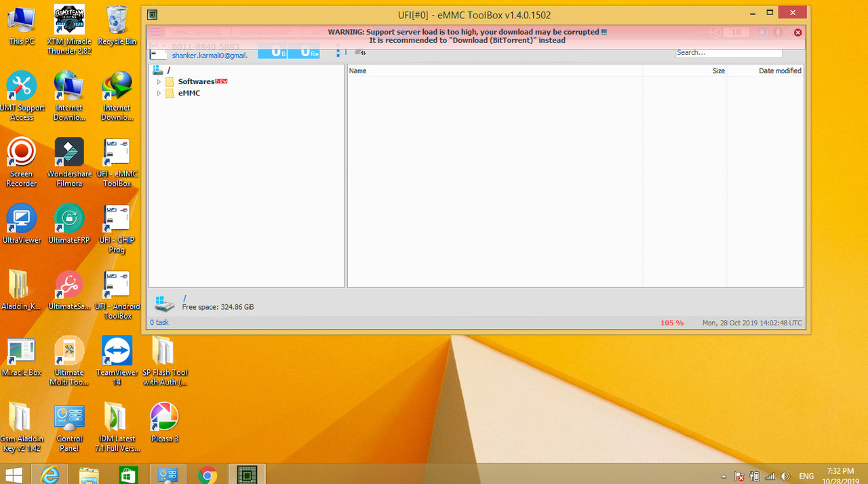
Task: Launch TeamViewer 14
Action: coord(117,361)
